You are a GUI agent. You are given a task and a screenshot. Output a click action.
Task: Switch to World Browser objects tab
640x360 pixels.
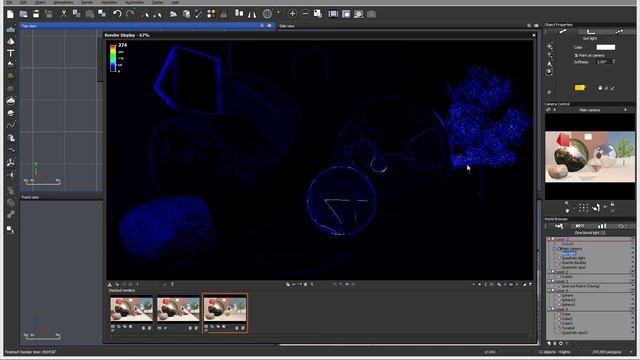pyautogui.click(x=559, y=226)
